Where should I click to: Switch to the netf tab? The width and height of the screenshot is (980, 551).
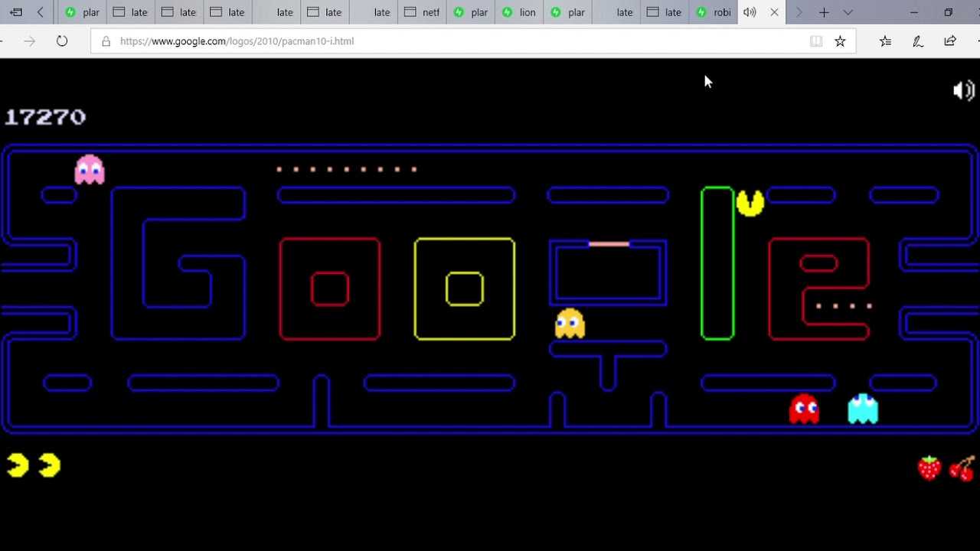(x=422, y=12)
